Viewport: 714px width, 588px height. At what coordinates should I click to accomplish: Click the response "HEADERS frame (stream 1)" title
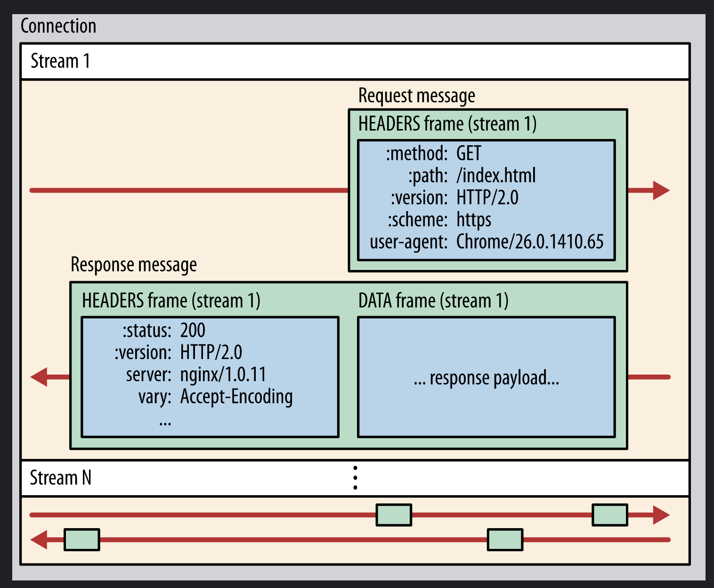171,301
